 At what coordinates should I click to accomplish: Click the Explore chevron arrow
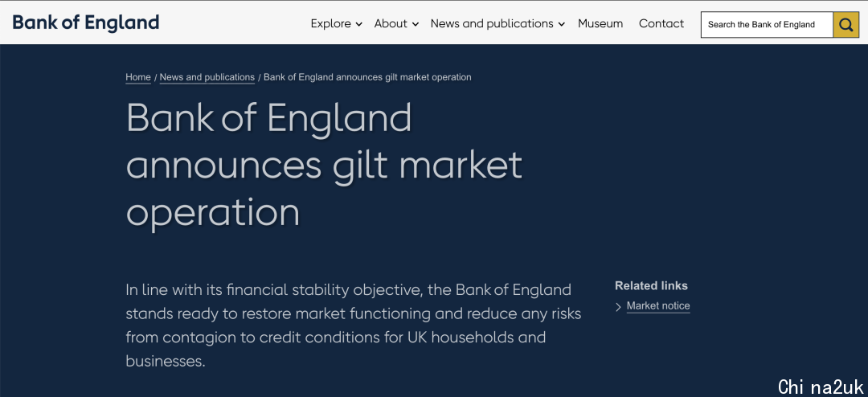358,24
